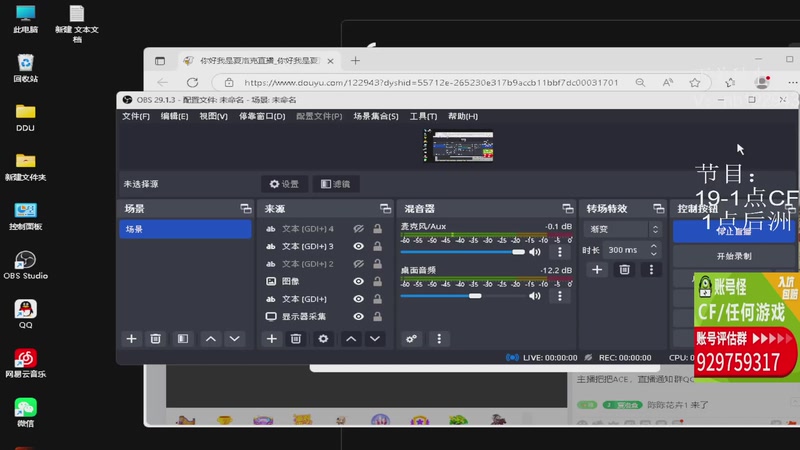Image resolution: width=800 pixels, height=450 pixels.
Task: Open 网易云音乐 desktop shortcut
Action: point(26,363)
